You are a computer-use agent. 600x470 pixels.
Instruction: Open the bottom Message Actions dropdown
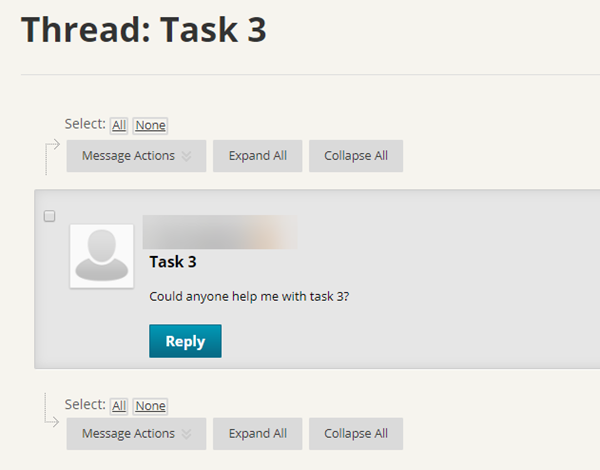coord(136,434)
